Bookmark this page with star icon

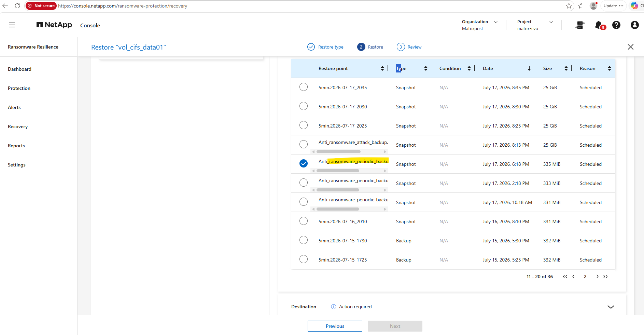(569, 6)
